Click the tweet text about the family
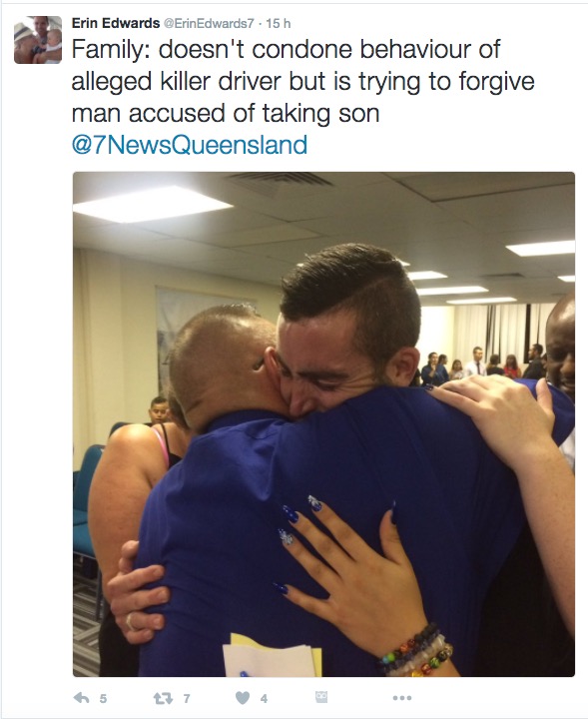 (x=302, y=81)
